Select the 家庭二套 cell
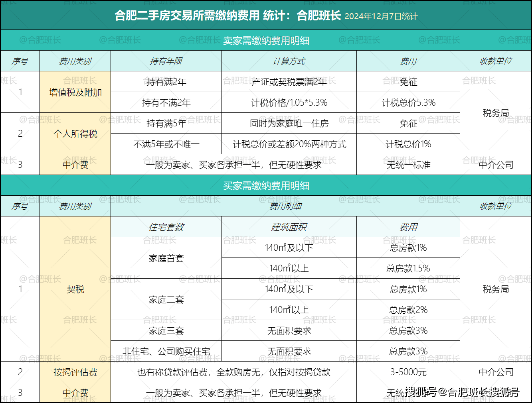This screenshot has height=403, width=532. pos(166,299)
